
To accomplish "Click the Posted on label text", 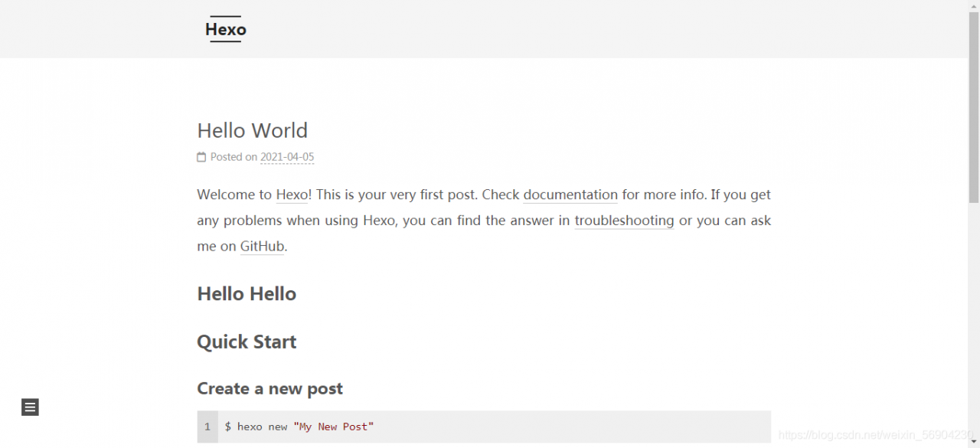I will [x=234, y=157].
